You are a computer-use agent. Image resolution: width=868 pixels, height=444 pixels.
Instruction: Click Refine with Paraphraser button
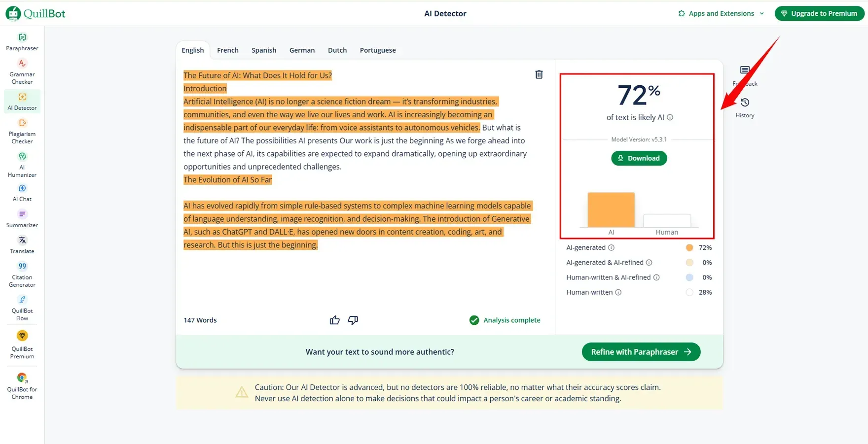pos(641,352)
